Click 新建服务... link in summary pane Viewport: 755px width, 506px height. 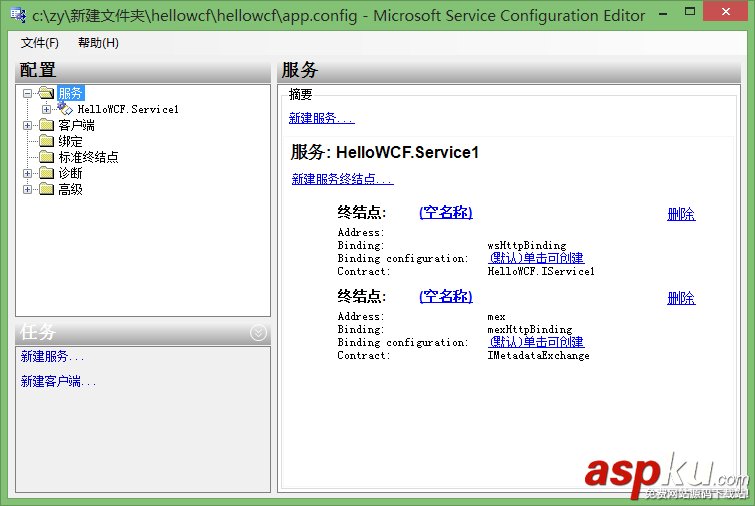tap(322, 118)
